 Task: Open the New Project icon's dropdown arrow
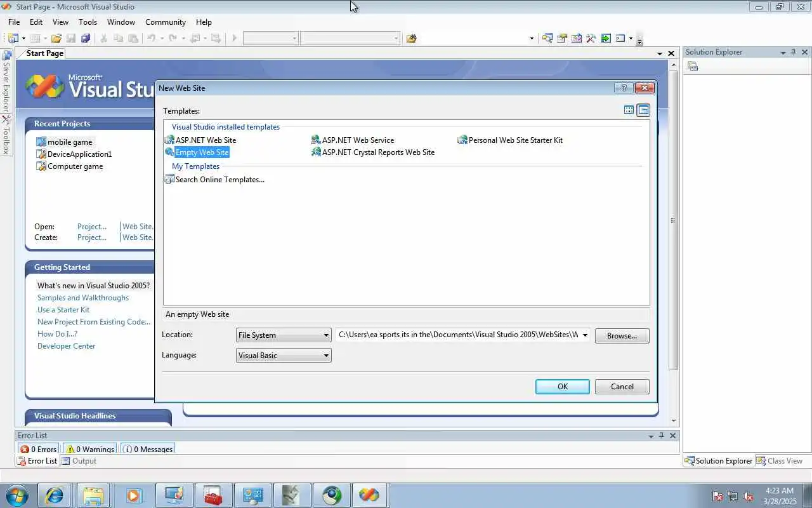(23, 38)
